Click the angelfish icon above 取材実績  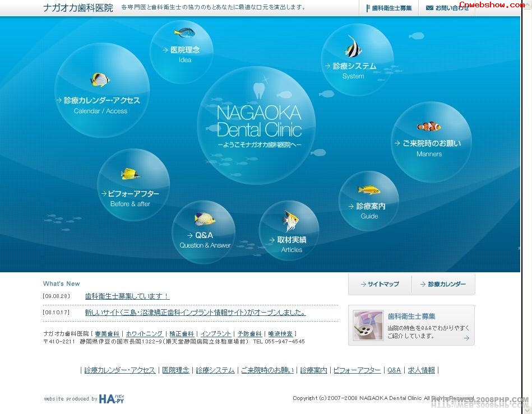click(x=291, y=221)
